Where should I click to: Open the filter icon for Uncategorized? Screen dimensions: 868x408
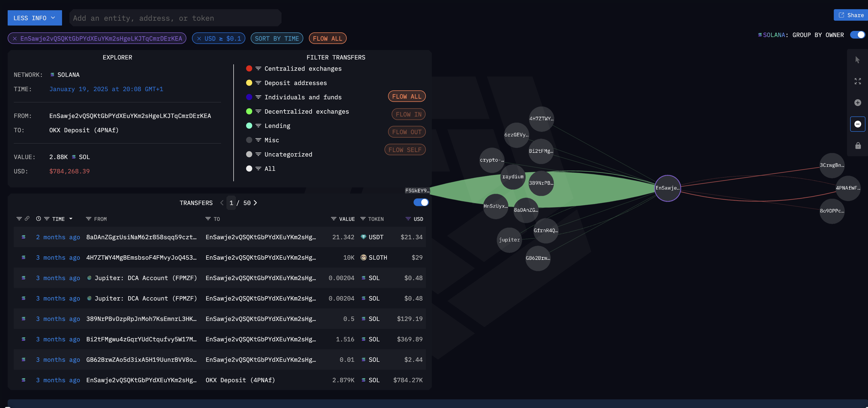tap(258, 154)
